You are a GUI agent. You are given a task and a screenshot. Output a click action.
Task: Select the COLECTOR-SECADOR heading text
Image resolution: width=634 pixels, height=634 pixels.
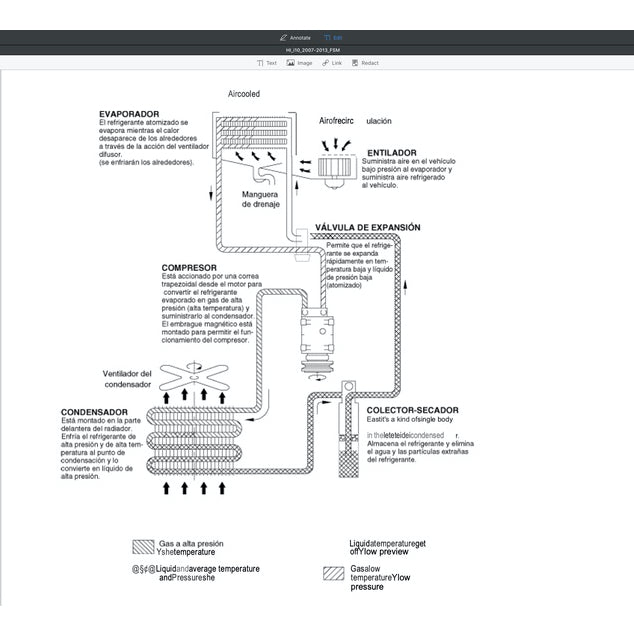412,410
